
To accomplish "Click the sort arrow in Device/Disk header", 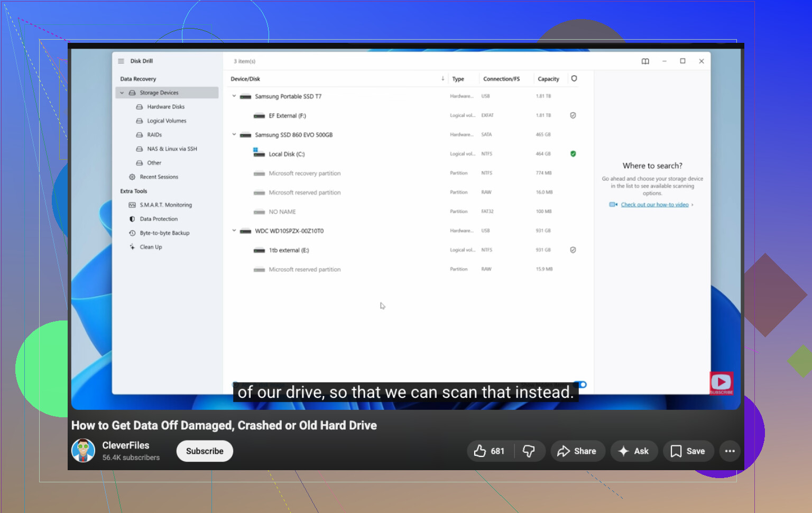I will 443,79.
